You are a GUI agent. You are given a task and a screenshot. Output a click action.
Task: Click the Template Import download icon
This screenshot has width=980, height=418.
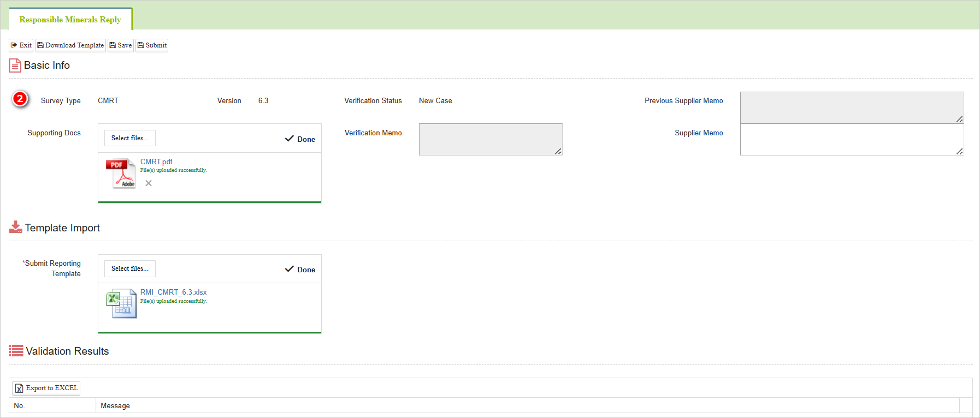(15, 227)
